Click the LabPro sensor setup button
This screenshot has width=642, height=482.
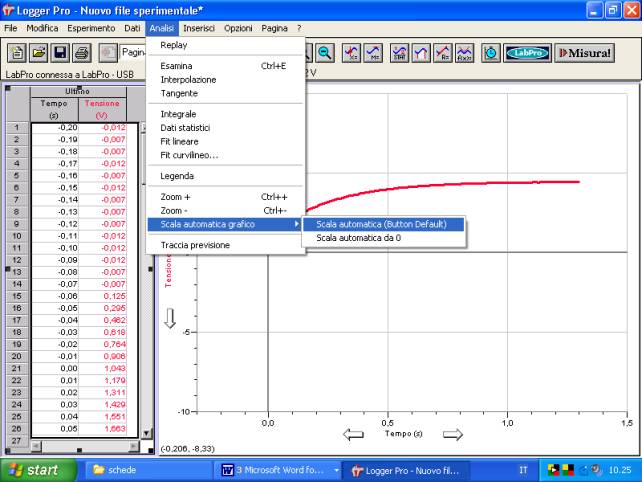click(525, 52)
